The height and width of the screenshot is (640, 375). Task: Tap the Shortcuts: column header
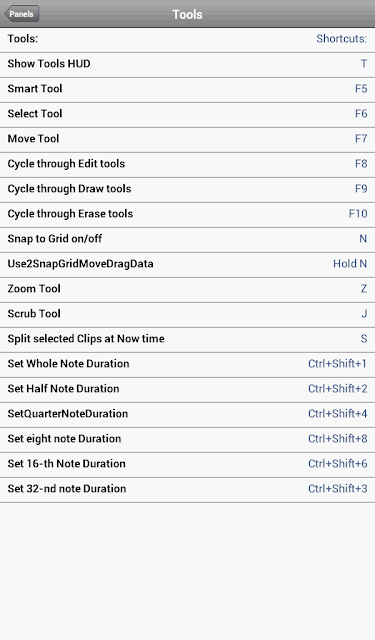342,39
